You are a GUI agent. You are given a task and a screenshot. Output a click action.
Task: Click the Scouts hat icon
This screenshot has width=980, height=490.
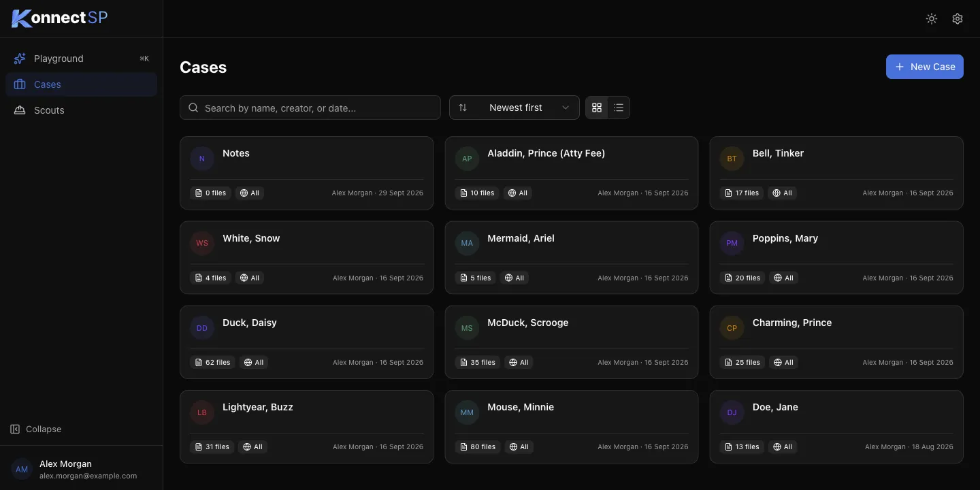click(x=20, y=110)
